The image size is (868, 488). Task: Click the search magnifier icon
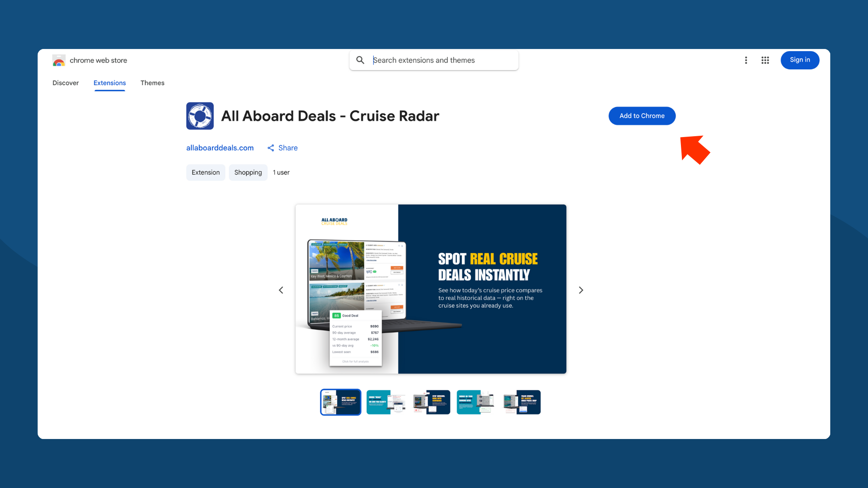click(x=360, y=60)
